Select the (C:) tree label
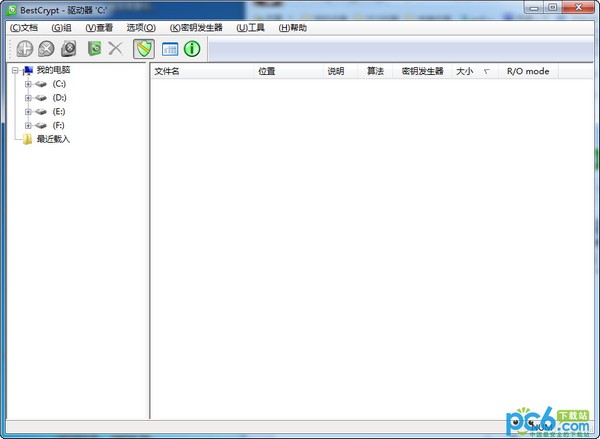This screenshot has width=600, height=439. point(59,84)
